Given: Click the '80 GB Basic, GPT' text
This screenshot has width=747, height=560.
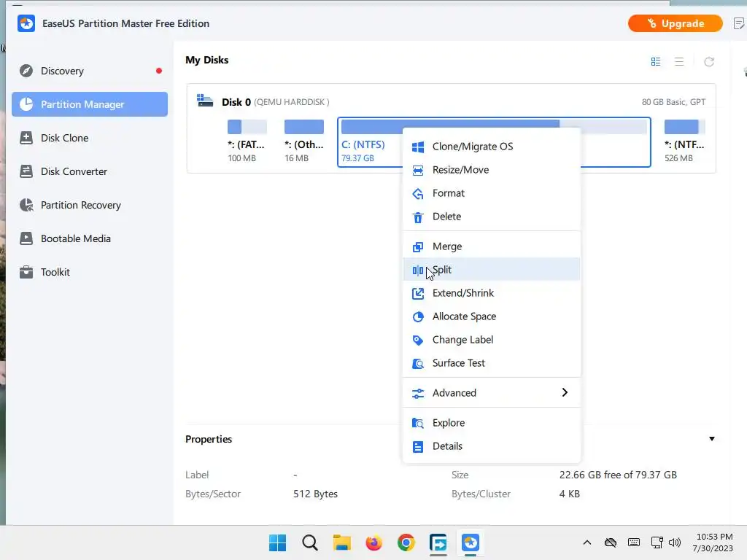Looking at the screenshot, I should coord(673,102).
